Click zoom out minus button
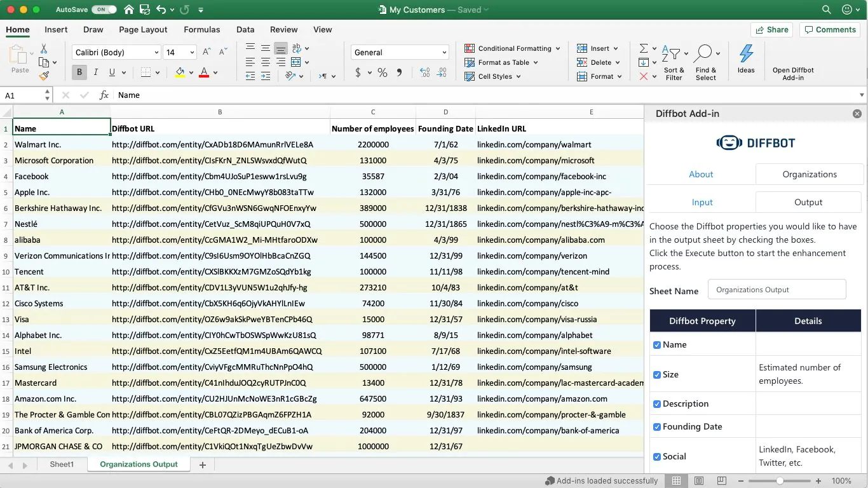The height and width of the screenshot is (488, 868). pos(742,481)
